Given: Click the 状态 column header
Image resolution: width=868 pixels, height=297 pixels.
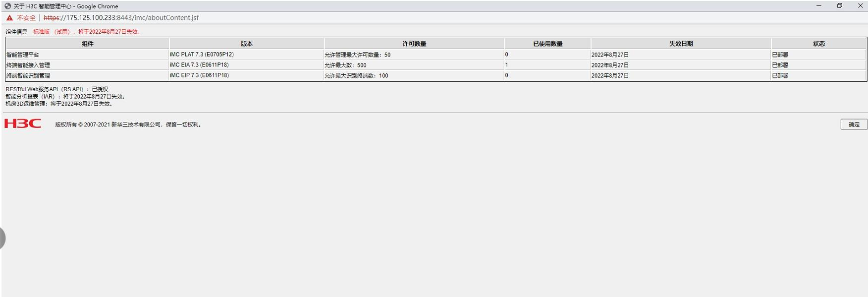Looking at the screenshot, I should click(x=819, y=44).
